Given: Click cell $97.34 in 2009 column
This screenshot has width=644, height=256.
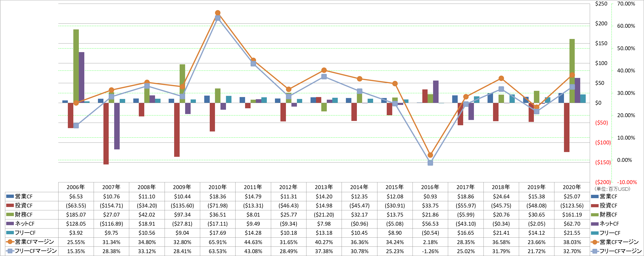Looking at the screenshot, I should coord(182,215).
